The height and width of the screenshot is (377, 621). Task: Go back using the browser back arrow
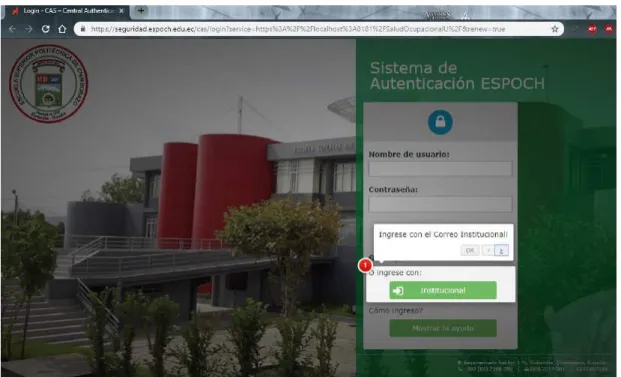point(12,29)
